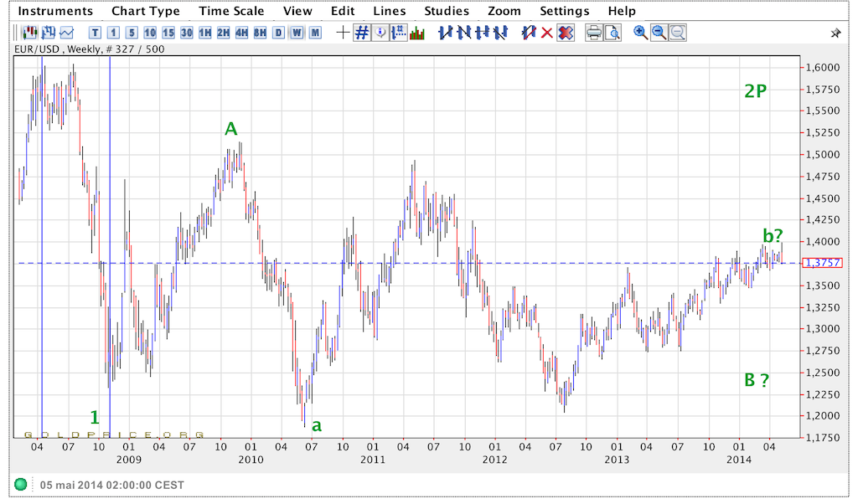The width and height of the screenshot is (858, 504).
Task: Delete all lines with bold red X
Action: 566,33
